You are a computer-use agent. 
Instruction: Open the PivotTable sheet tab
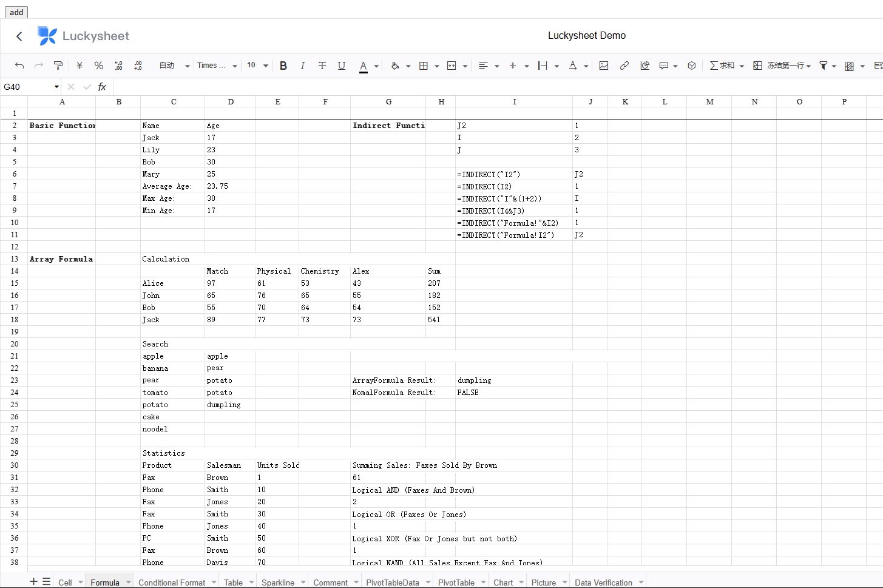click(456, 582)
